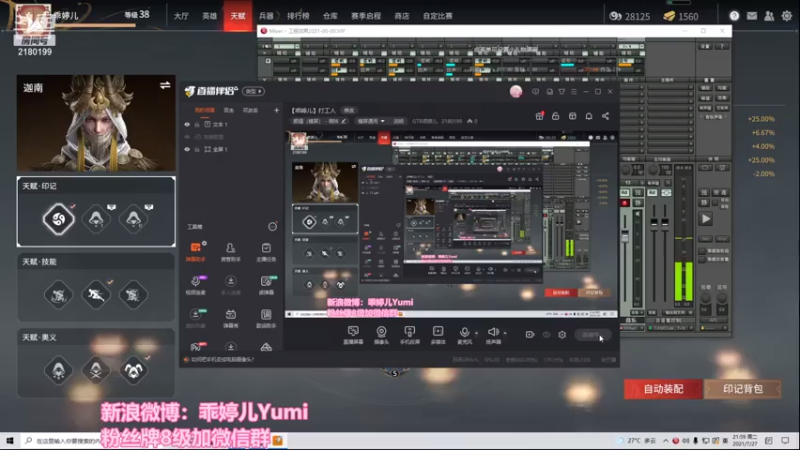Open the 印记背包 button
The image size is (800, 450).
pyautogui.click(x=742, y=389)
